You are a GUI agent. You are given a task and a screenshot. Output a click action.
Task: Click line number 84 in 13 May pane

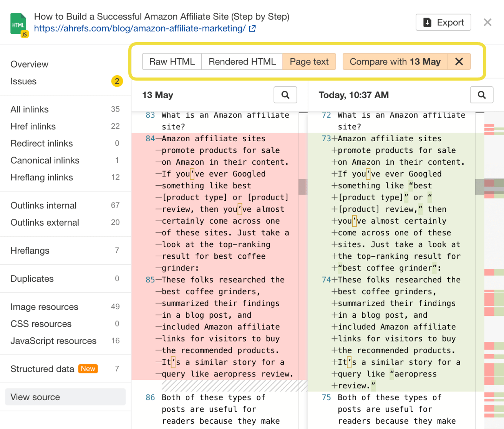coord(150,139)
